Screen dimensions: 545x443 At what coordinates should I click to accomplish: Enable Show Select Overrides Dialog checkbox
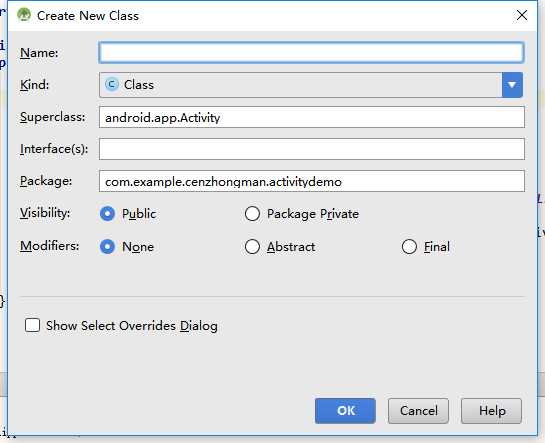(x=32, y=325)
